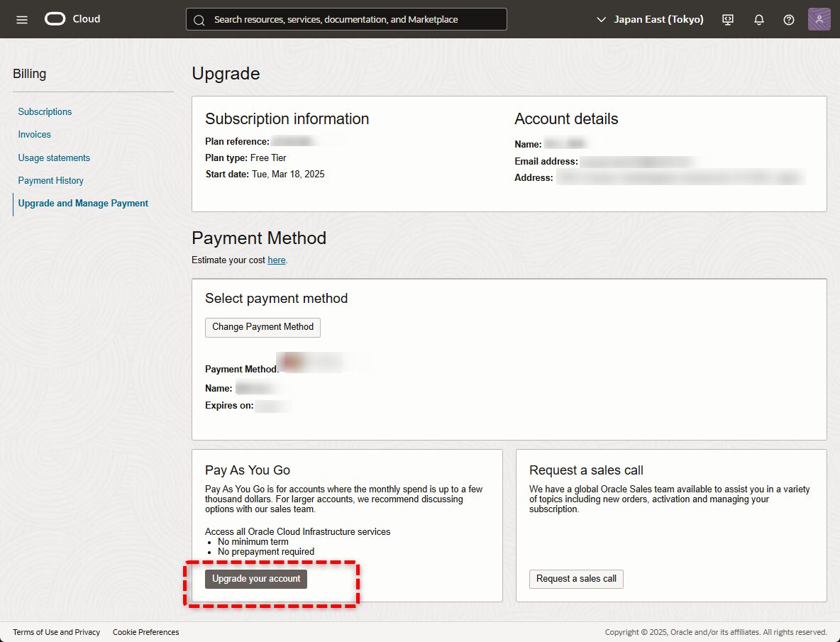Click Upgrade your account button
840x642 pixels.
point(256,579)
